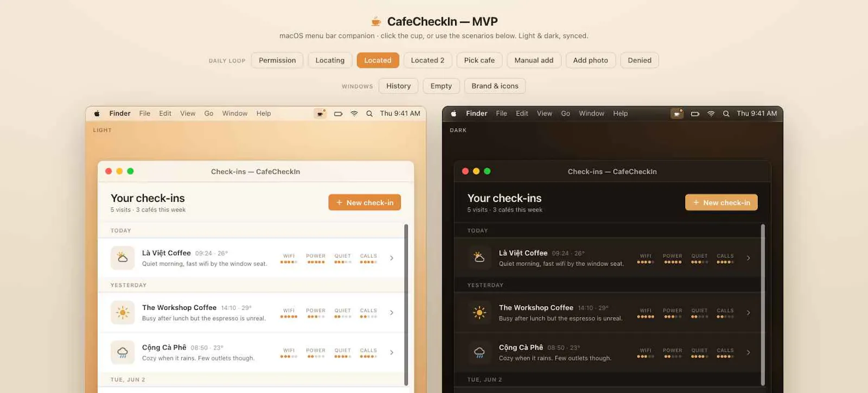This screenshot has height=393, width=868.
Task: Click QUIET rating dots for Là Việt Coffee, dark
Action: click(x=699, y=262)
